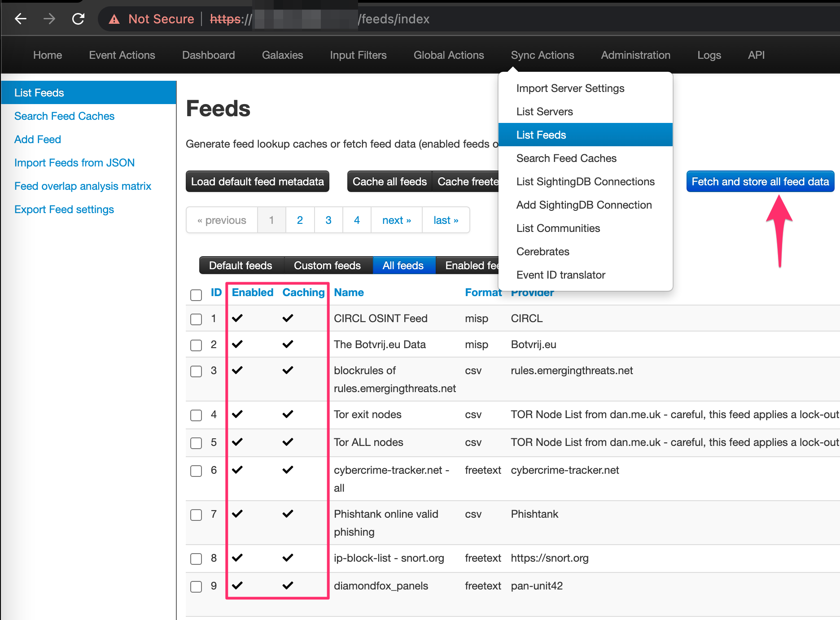This screenshot has height=620, width=840.
Task: Open the Administration menu
Action: tap(635, 55)
